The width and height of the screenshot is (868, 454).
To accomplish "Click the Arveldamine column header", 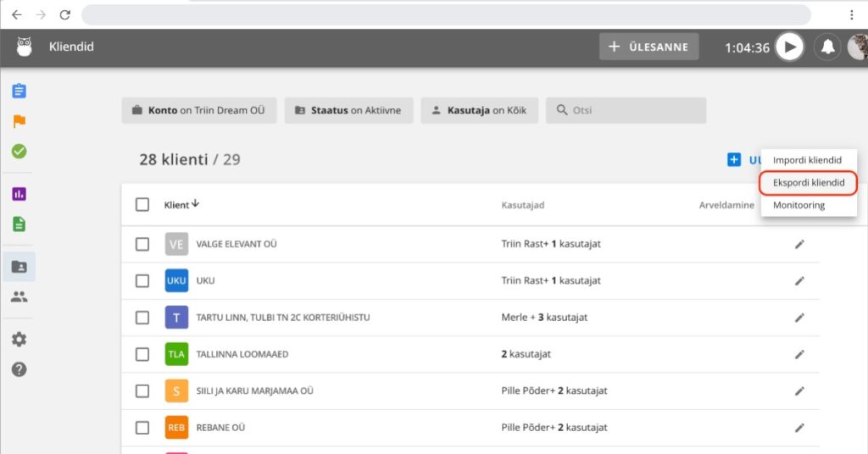I will point(726,205).
